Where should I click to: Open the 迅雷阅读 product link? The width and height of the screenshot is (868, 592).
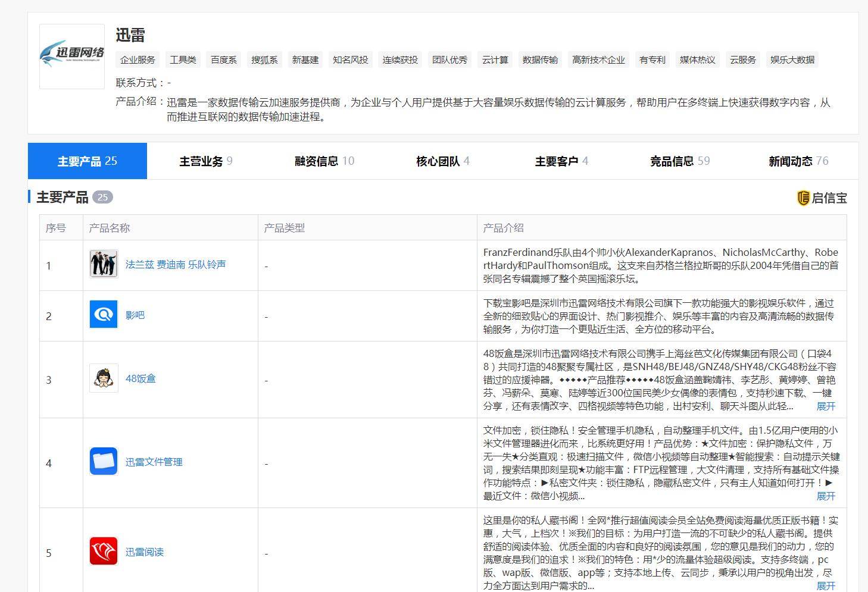coord(145,552)
